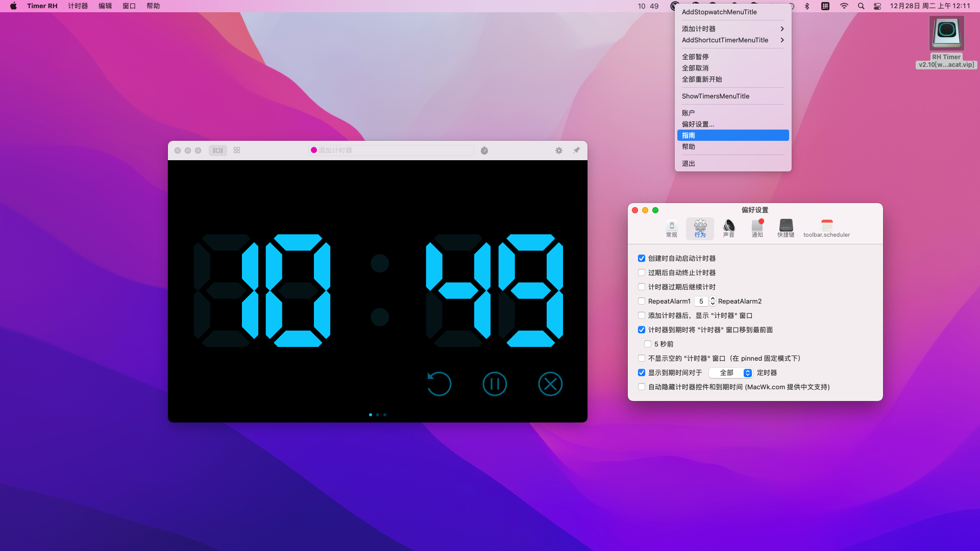Click the RepeatAlarm stepper arrows
The height and width of the screenshot is (551, 980).
[x=713, y=302]
